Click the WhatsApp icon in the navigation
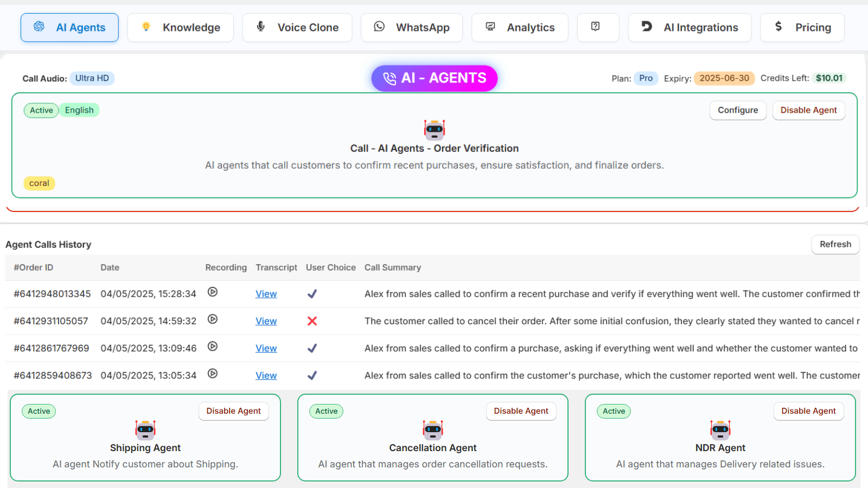Image resolution: width=868 pixels, height=488 pixels. (379, 27)
